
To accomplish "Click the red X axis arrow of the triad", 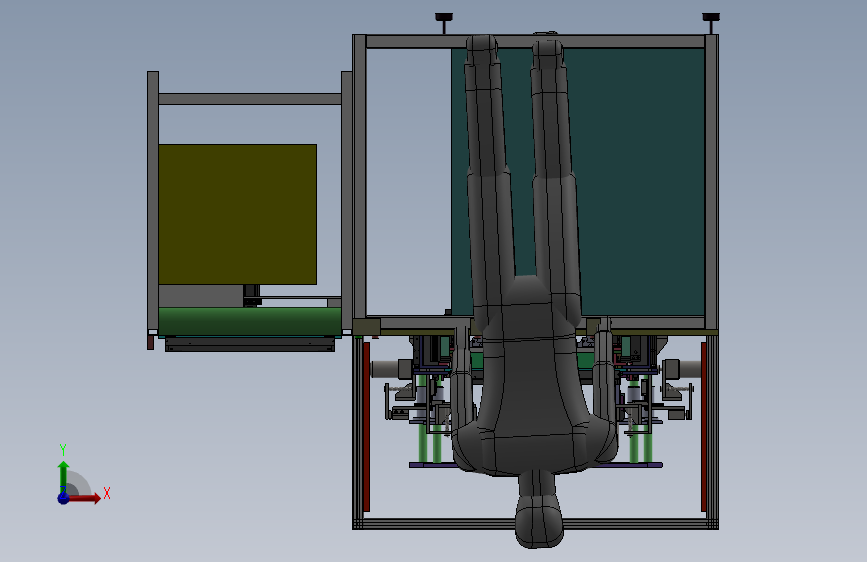I will [84, 498].
